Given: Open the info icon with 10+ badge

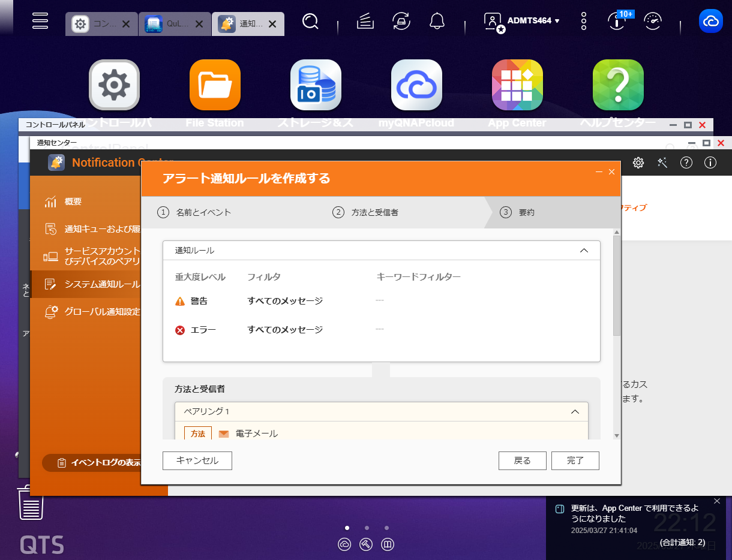Looking at the screenshot, I should (x=617, y=21).
